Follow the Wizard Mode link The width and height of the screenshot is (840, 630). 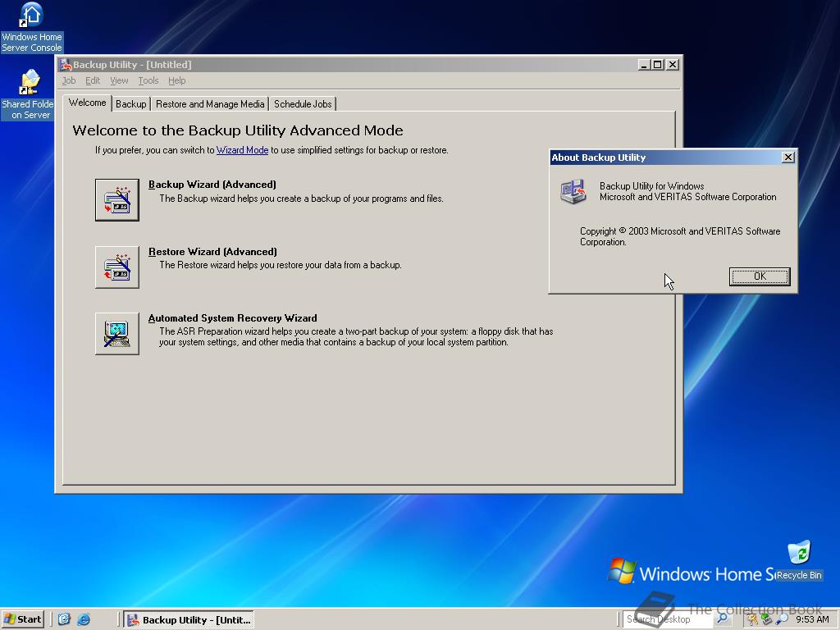[242, 150]
